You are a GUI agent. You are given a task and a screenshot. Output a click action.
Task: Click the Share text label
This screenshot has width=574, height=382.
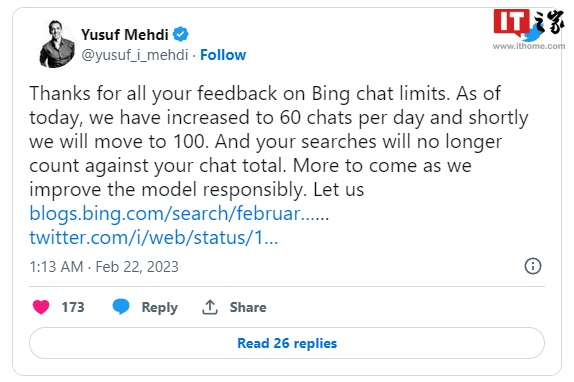(248, 307)
